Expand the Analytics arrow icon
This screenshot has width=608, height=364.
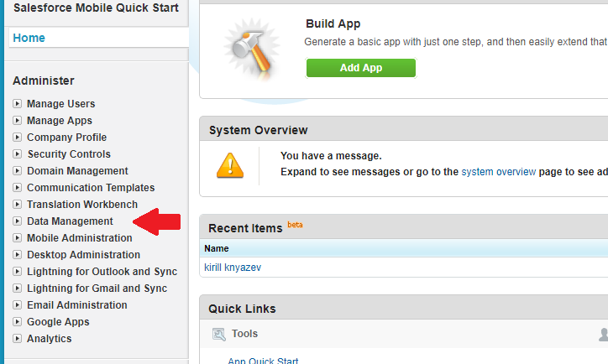(x=18, y=339)
